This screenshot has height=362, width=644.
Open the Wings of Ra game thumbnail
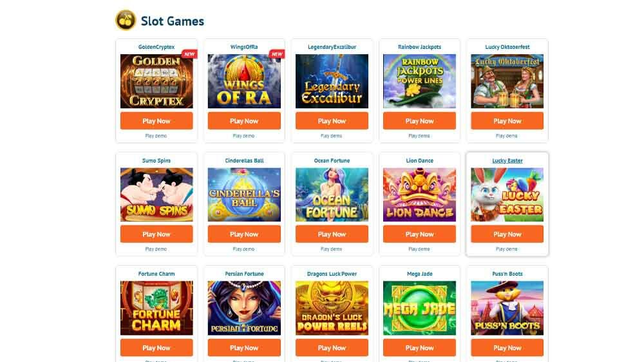244,81
